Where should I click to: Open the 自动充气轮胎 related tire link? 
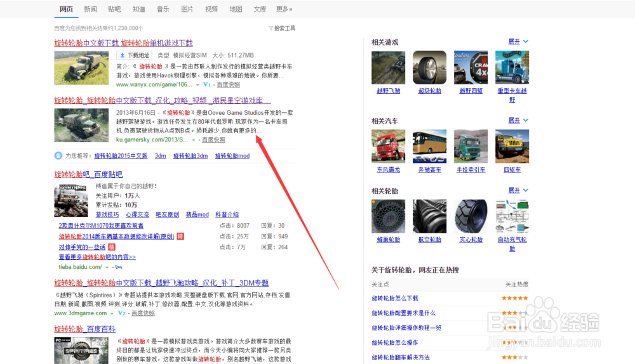coord(512,244)
